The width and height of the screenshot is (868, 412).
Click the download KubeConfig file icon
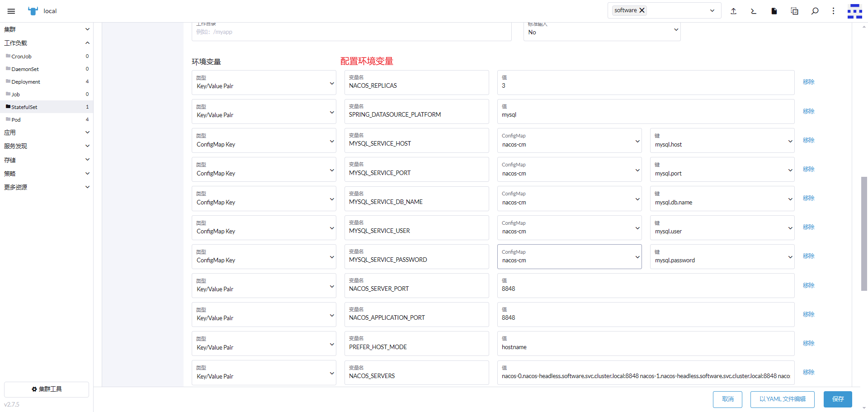click(x=774, y=11)
